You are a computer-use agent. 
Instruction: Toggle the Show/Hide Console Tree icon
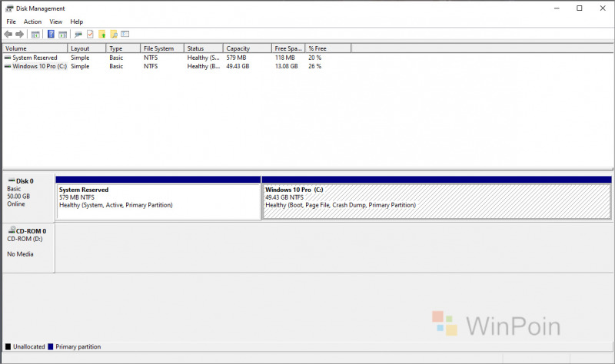point(35,35)
